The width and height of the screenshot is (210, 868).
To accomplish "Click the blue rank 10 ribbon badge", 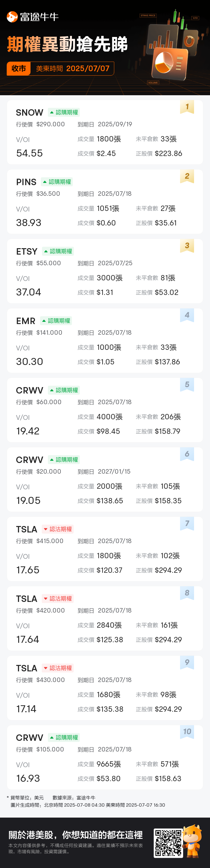I will [x=187, y=732].
